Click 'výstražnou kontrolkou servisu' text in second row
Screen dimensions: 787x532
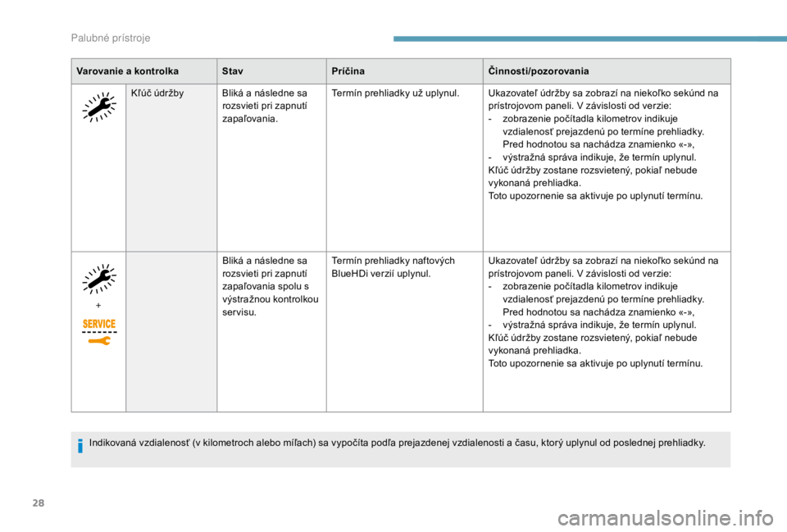pyautogui.click(x=270, y=306)
